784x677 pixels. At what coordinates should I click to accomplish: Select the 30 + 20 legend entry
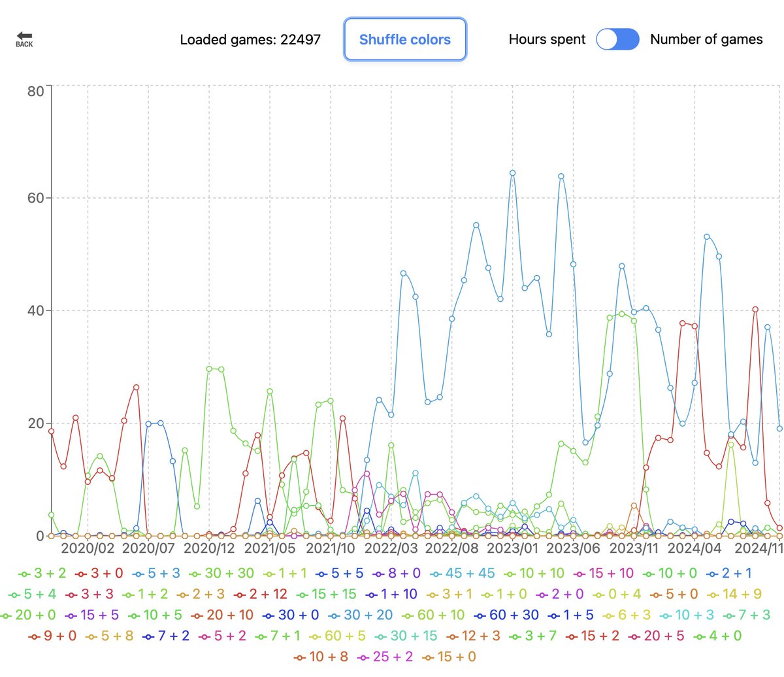click(x=360, y=615)
